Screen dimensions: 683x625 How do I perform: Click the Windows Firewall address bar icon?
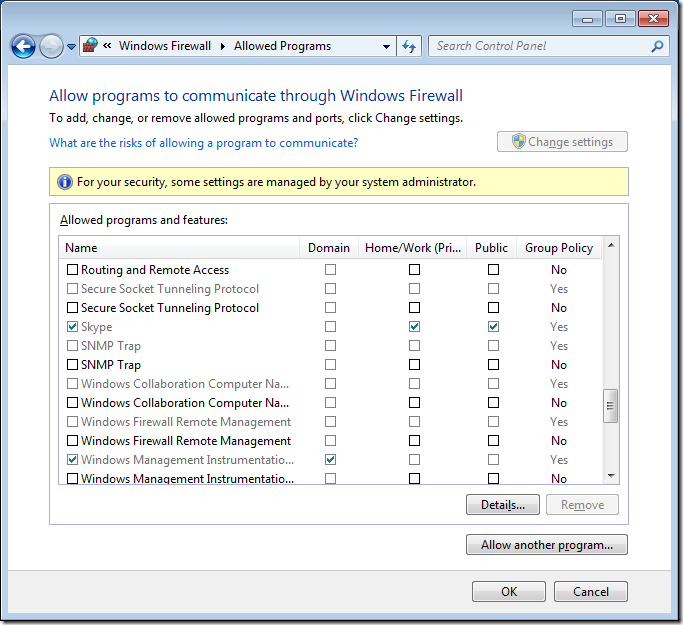(90, 46)
